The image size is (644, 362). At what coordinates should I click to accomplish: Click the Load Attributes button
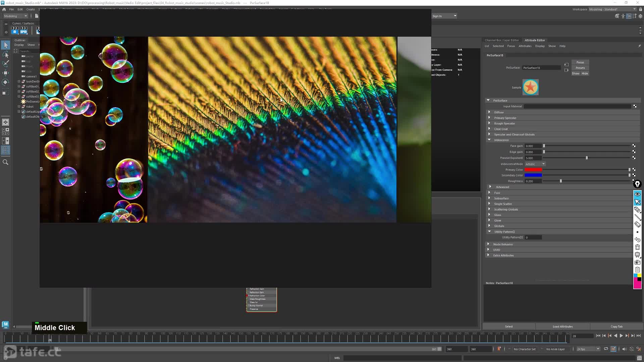(x=562, y=326)
